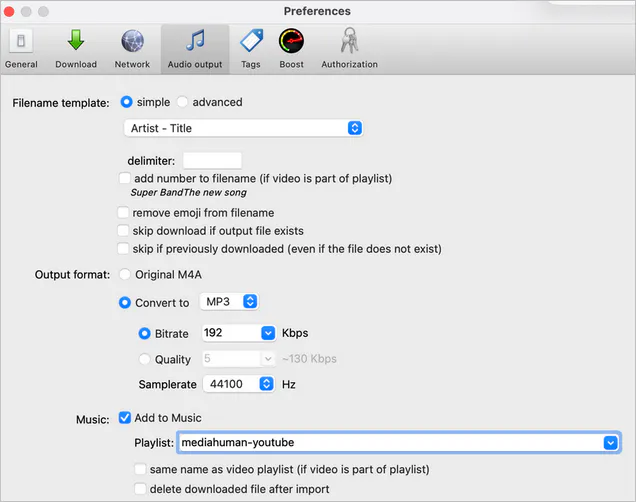The height and width of the screenshot is (502, 636).
Task: Open the MP3 format dropdown
Action: click(x=229, y=302)
